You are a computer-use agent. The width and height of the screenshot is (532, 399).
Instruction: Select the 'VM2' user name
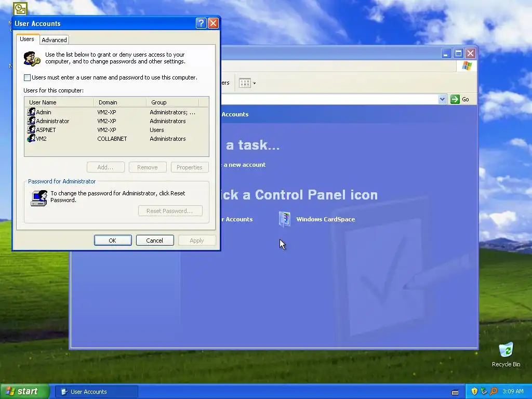pos(42,139)
